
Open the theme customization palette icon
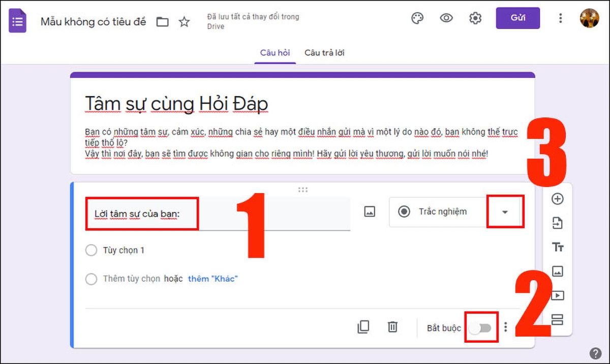click(x=417, y=18)
